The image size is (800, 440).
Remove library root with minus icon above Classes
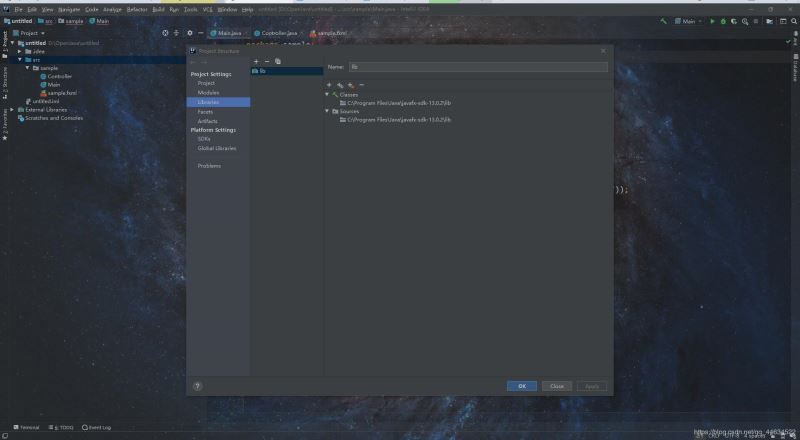point(362,85)
